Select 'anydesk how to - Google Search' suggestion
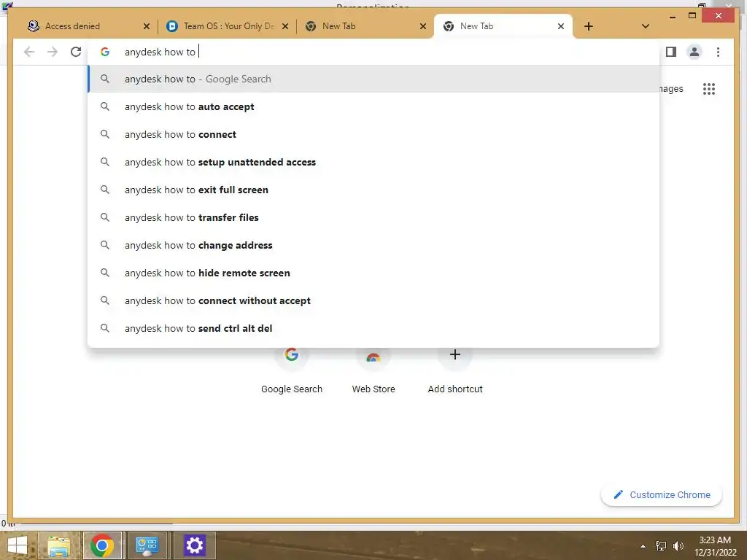 click(x=373, y=79)
